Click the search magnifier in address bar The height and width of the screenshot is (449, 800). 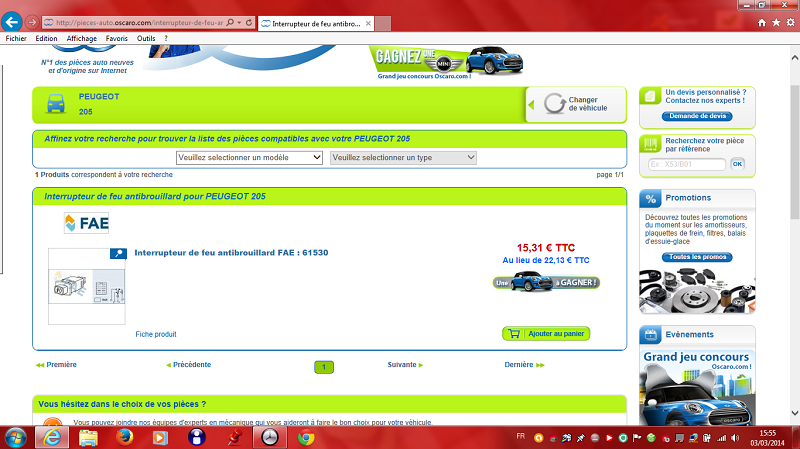(x=230, y=22)
